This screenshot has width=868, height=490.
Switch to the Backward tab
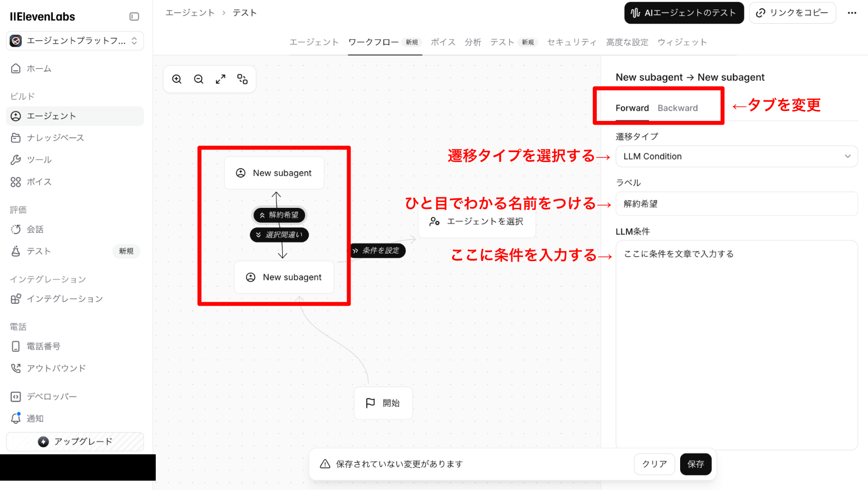677,108
